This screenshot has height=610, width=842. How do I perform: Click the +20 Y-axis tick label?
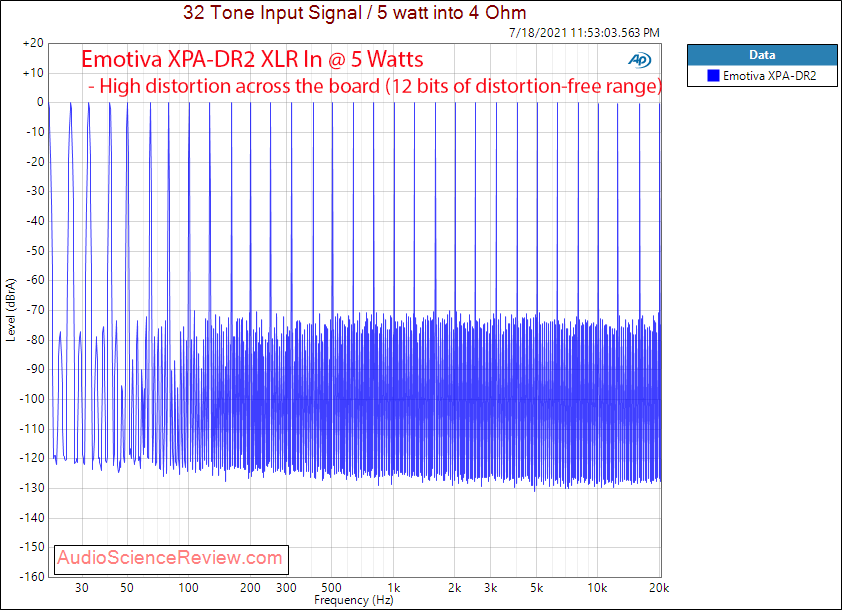[x=33, y=43]
